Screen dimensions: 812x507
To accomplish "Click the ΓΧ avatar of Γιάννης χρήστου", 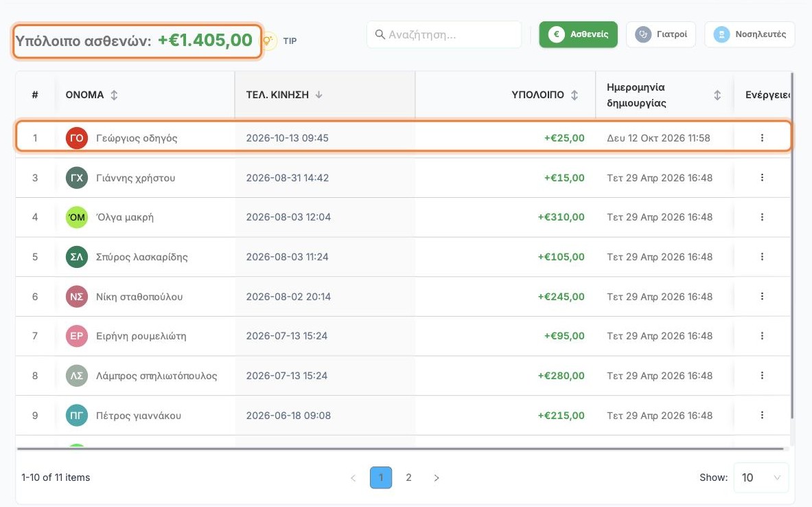I will click(x=77, y=178).
